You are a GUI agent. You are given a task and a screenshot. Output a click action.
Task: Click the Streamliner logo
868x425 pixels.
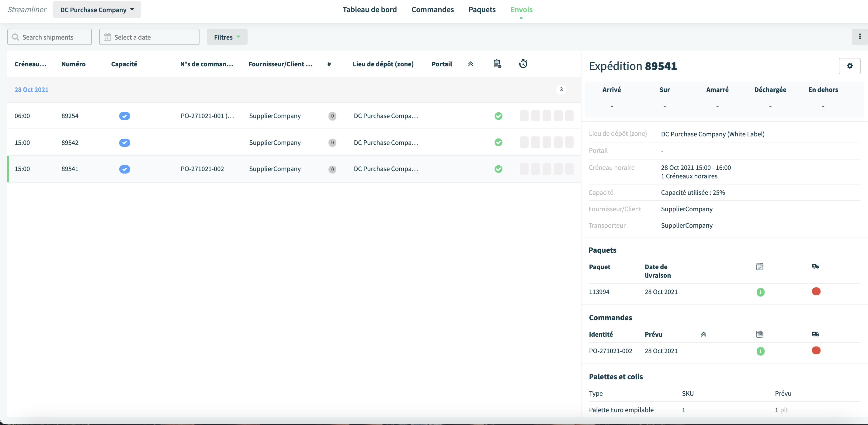[27, 9]
